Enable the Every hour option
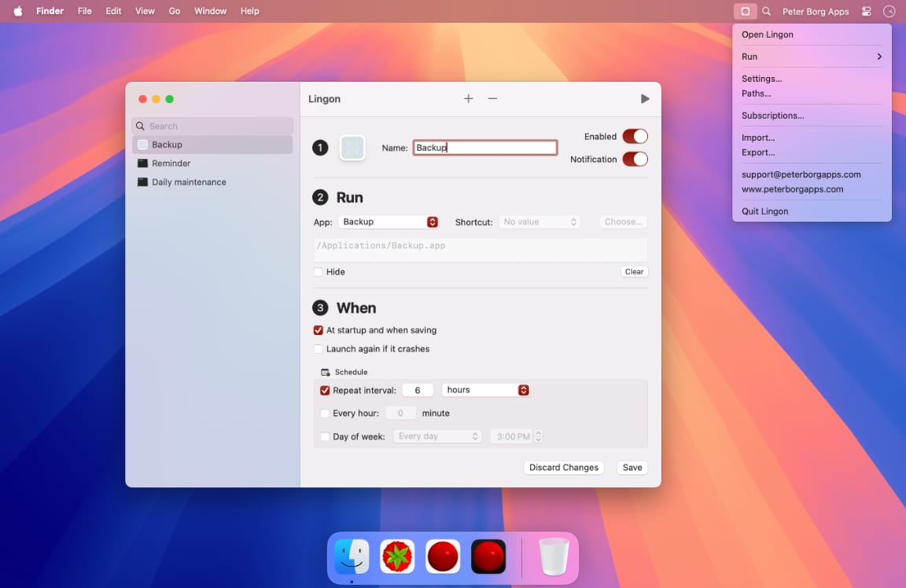 tap(326, 413)
